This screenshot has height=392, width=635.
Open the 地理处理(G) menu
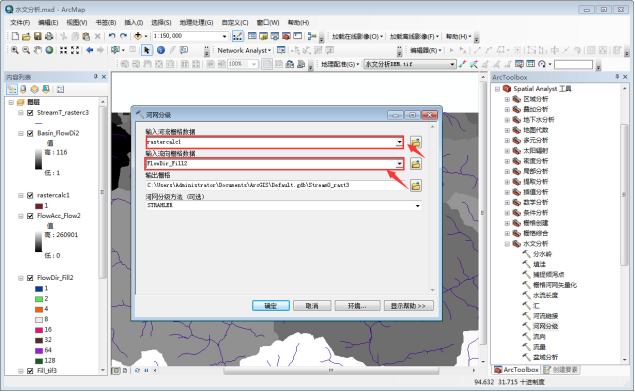pyautogui.click(x=196, y=23)
